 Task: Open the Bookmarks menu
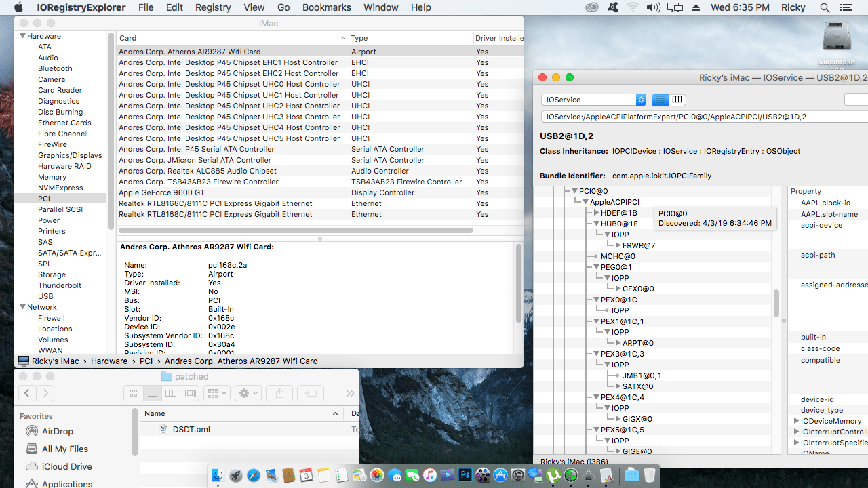(x=326, y=7)
